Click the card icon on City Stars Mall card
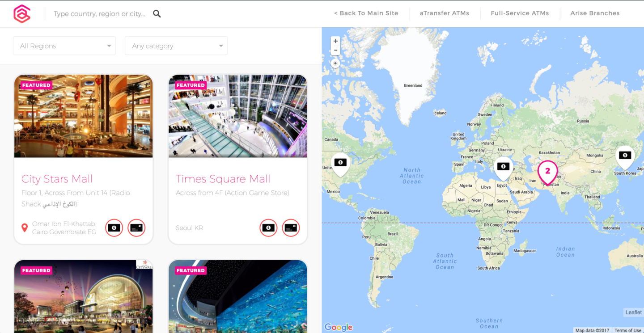644x333 pixels. tap(136, 228)
